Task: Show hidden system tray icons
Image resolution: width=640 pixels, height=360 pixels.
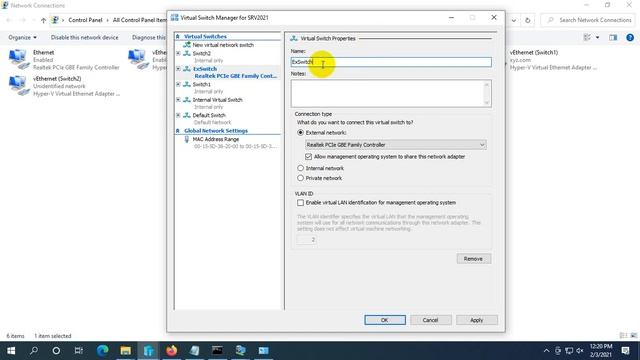Action: (x=547, y=351)
